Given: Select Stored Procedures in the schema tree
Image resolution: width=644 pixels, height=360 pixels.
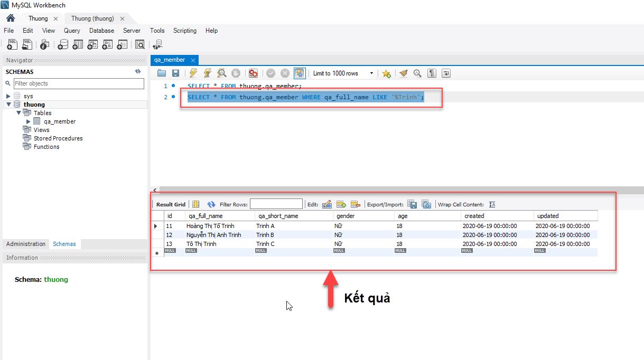Looking at the screenshot, I should 58,138.
